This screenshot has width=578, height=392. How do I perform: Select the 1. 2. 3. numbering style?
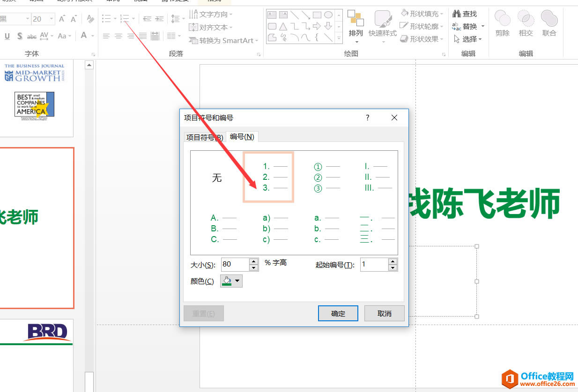point(268,177)
